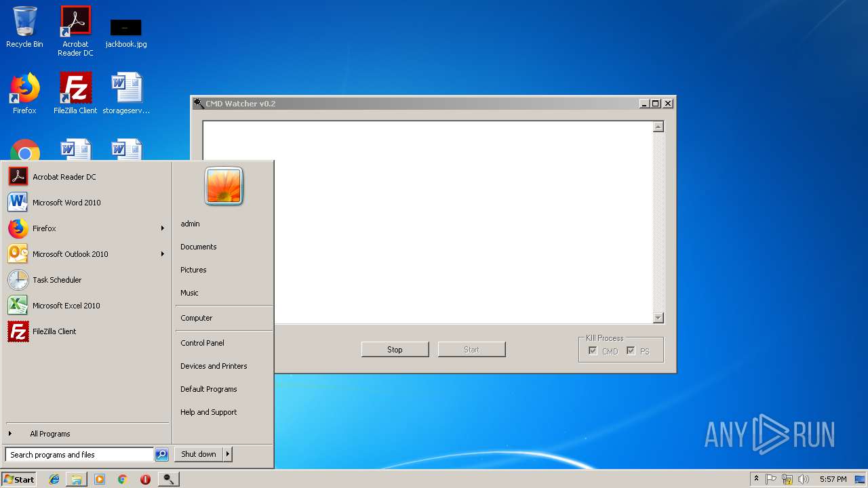
Task: Click the CMD Watcher title bar icon
Action: [x=198, y=104]
